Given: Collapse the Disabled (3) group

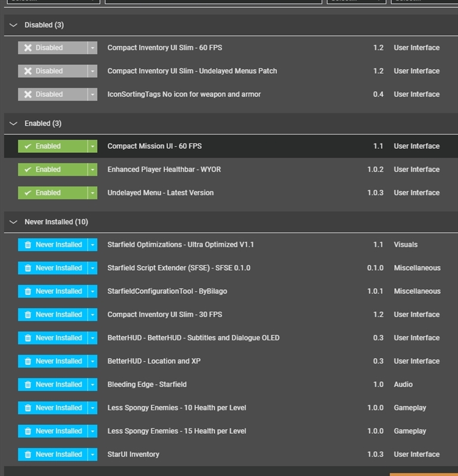Looking at the screenshot, I should pos(14,26).
